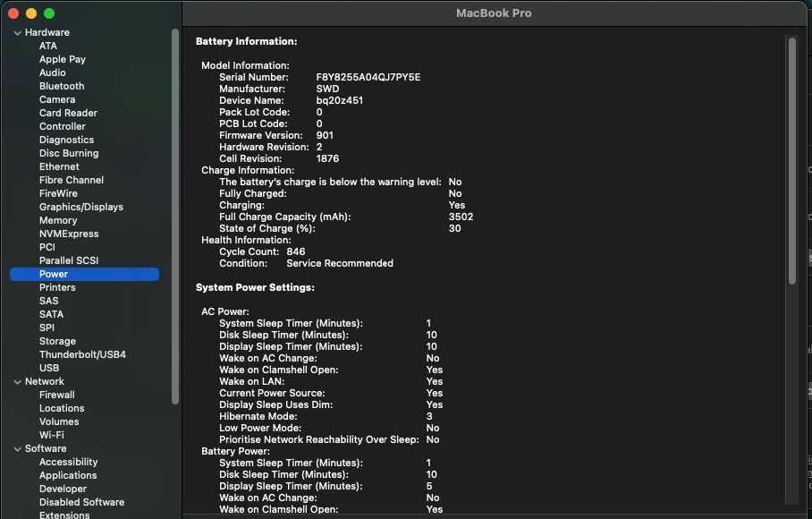Open the Apple Pay hardware entry
812x519 pixels.
62,59
